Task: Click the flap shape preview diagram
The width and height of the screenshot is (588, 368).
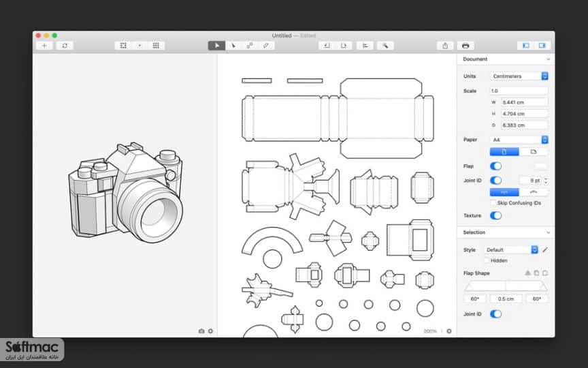Action: [506, 286]
